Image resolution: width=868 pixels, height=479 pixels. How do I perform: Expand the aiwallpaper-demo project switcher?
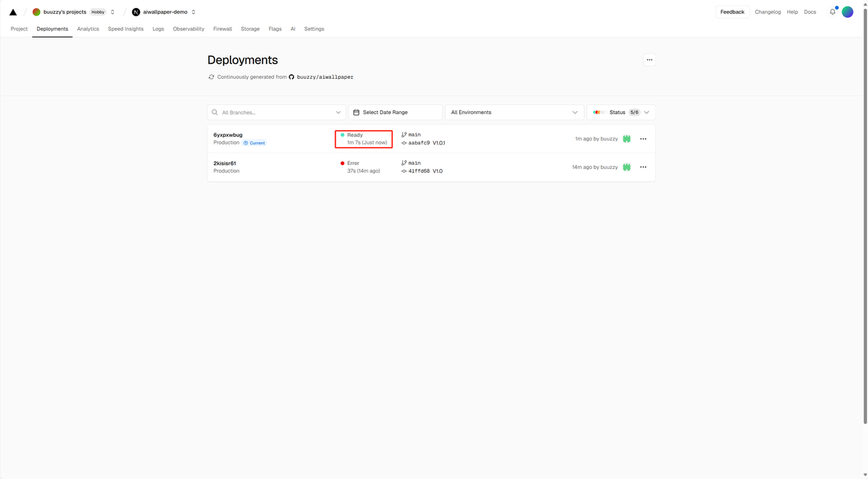(x=193, y=12)
